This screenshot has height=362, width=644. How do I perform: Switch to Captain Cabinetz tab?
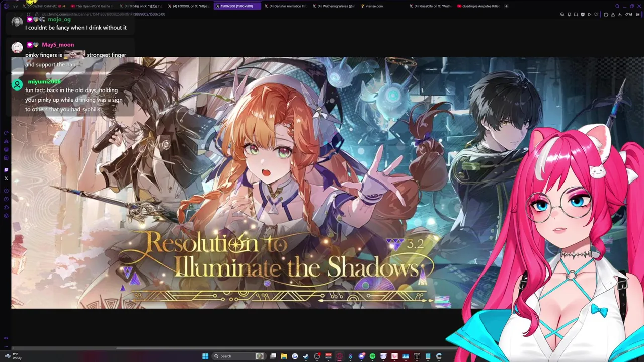coord(44,6)
